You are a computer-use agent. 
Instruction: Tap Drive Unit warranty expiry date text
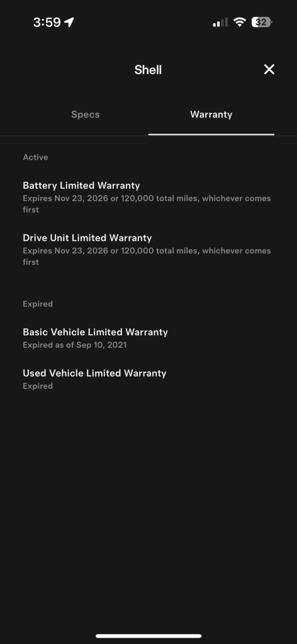pos(147,257)
